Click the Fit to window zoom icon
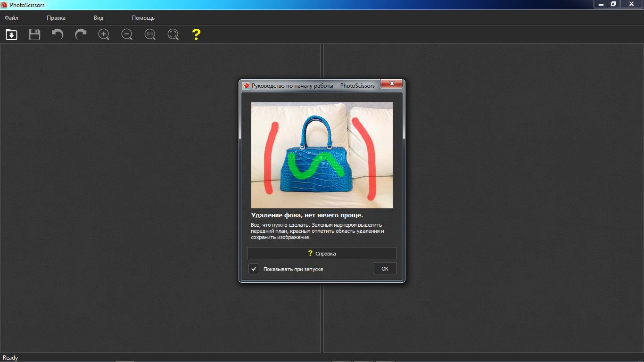The width and height of the screenshot is (644, 362). pos(173,34)
